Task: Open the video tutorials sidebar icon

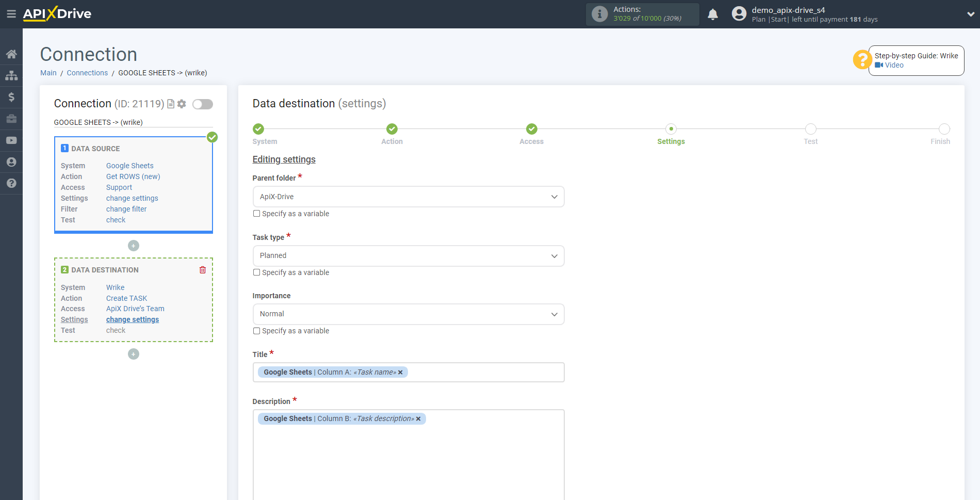Action: 11,140
